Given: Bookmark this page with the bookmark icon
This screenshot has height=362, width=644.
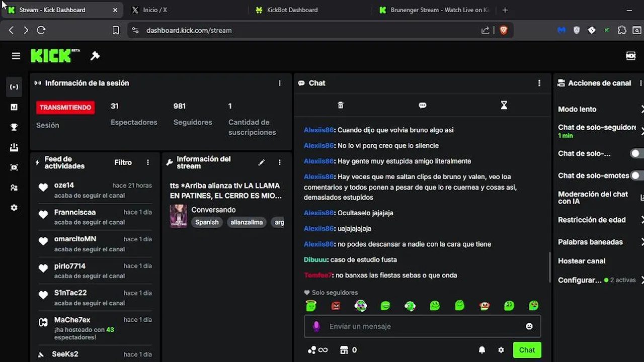Looking at the screenshot, I should tap(116, 30).
